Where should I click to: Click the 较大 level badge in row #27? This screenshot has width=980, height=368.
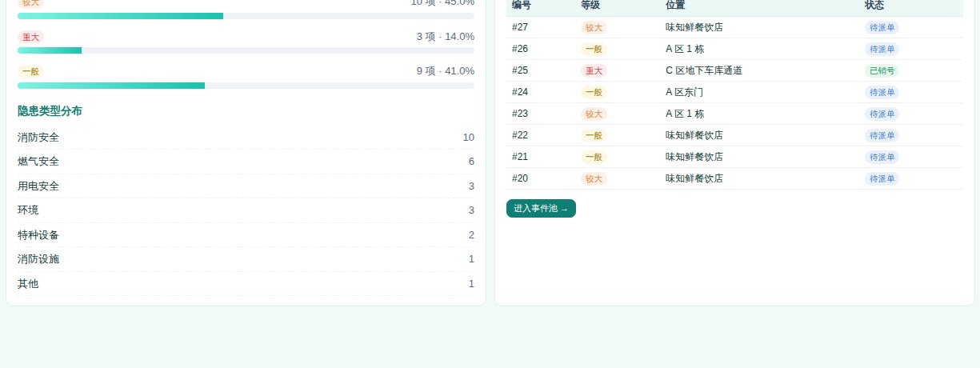pyautogui.click(x=594, y=27)
